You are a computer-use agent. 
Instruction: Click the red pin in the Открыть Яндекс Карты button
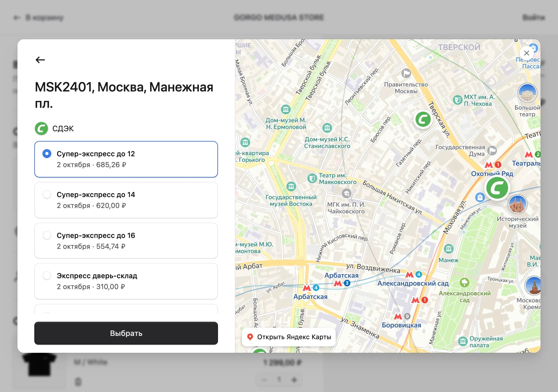[x=250, y=337]
